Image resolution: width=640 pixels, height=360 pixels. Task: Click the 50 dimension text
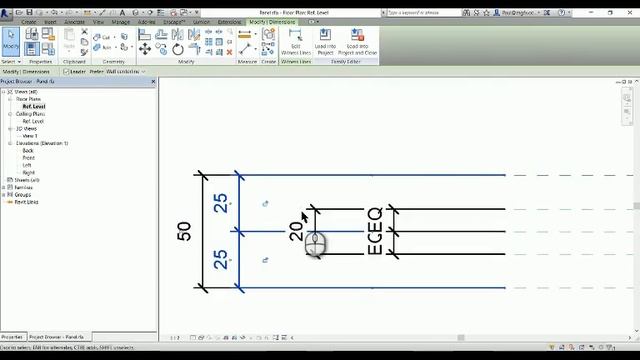coord(184,231)
